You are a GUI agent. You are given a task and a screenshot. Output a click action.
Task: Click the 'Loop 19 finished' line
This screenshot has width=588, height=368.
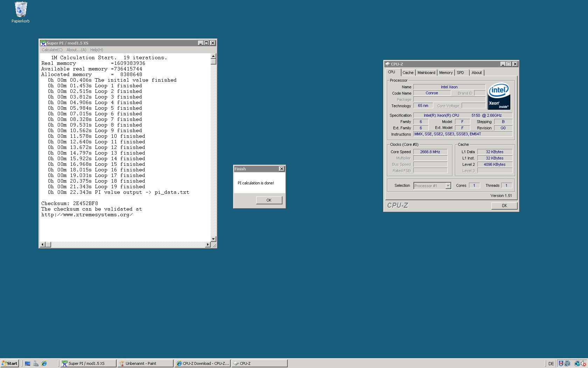click(96, 186)
